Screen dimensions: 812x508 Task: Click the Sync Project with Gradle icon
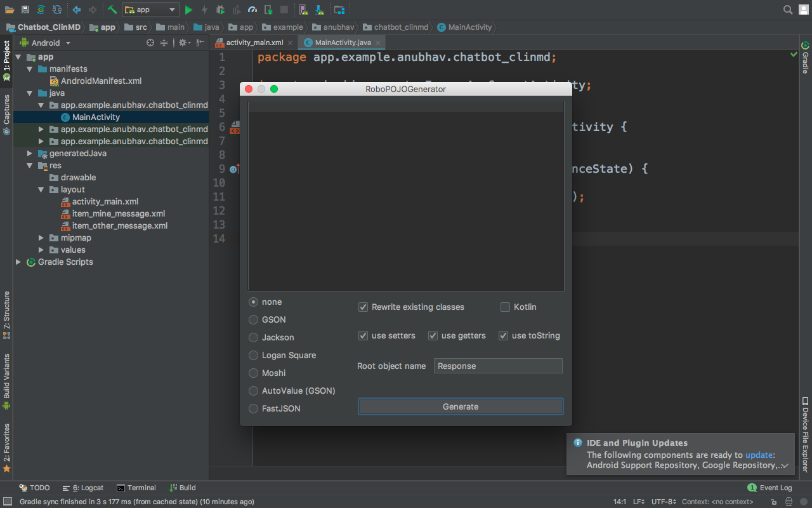click(x=41, y=10)
